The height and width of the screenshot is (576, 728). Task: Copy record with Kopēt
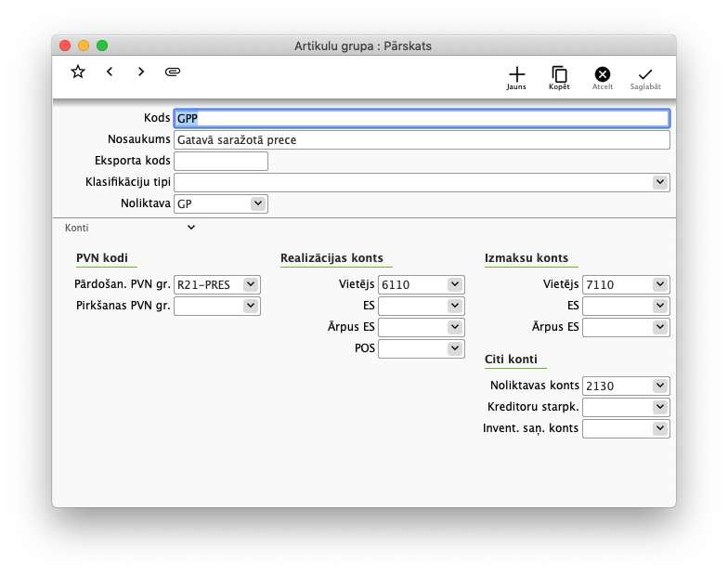click(559, 78)
